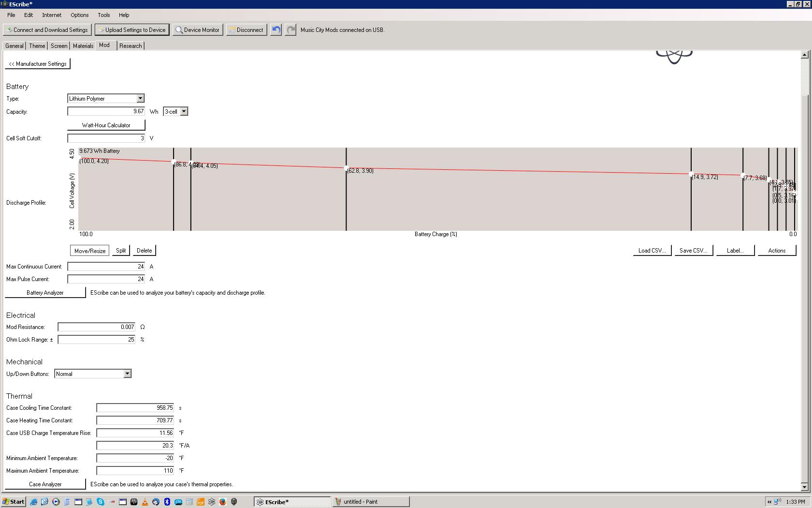Open Skype from the taskbar
This screenshot has height=508, width=812.
[101, 502]
